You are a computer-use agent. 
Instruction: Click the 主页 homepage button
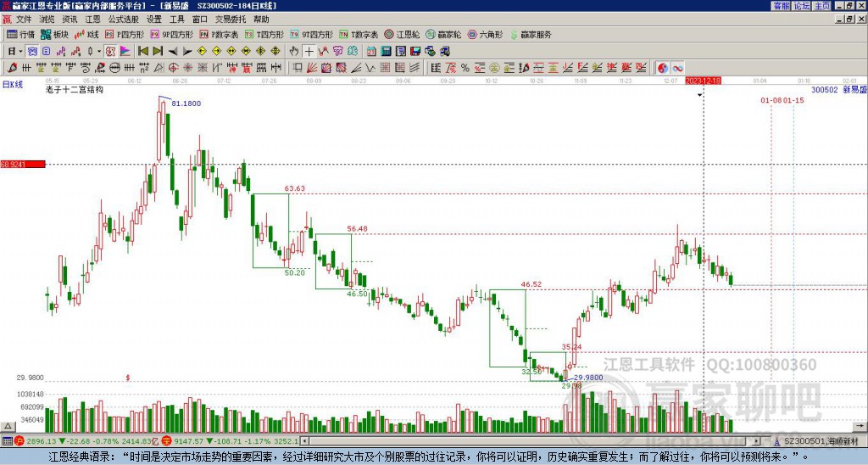[x=822, y=6]
